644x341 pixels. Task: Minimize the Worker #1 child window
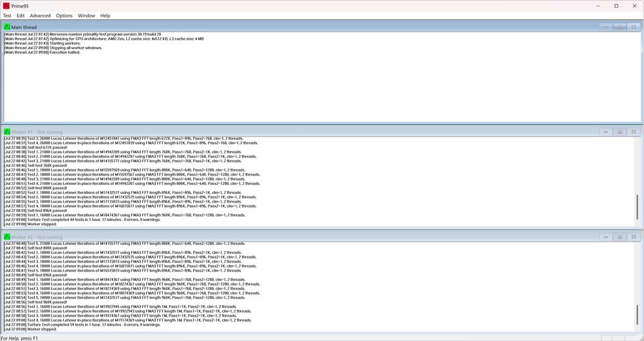(605, 132)
